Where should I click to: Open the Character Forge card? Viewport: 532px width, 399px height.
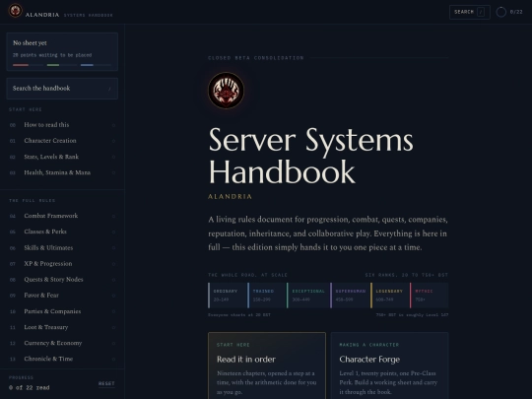pos(389,366)
